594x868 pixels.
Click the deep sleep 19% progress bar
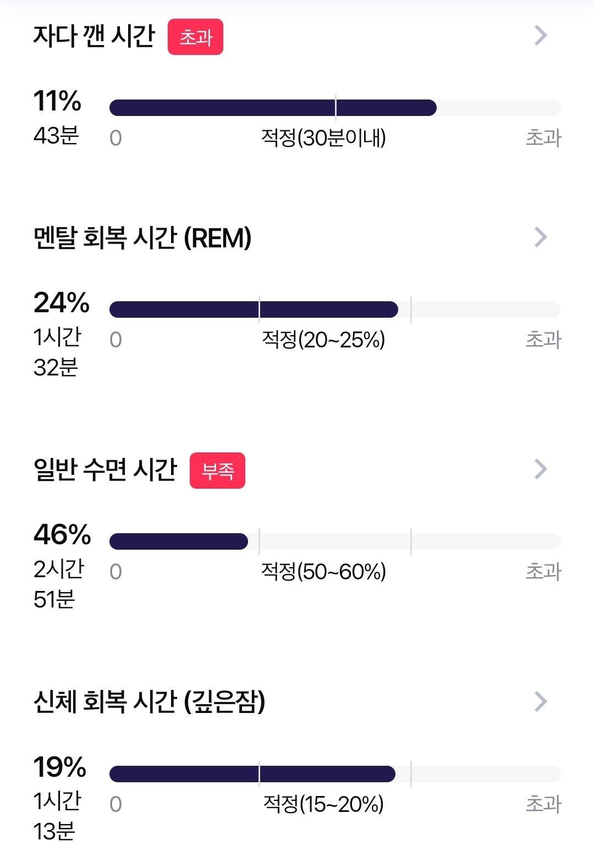335,774
